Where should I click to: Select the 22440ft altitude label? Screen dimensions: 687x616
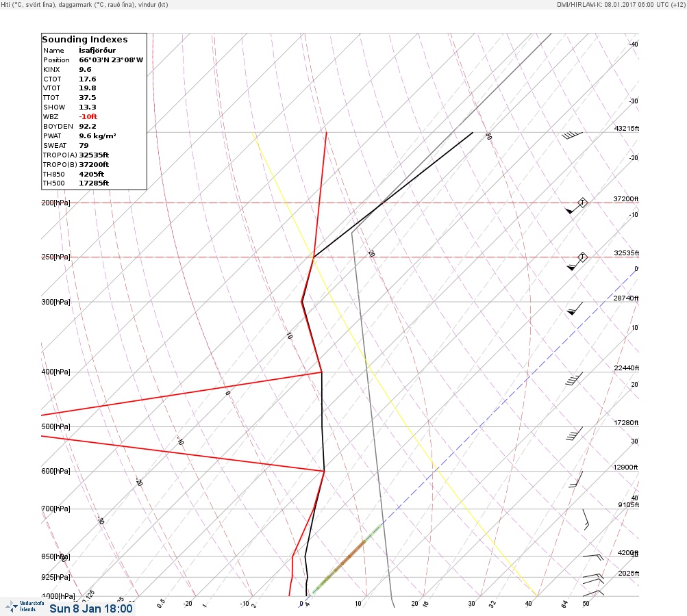[627, 368]
